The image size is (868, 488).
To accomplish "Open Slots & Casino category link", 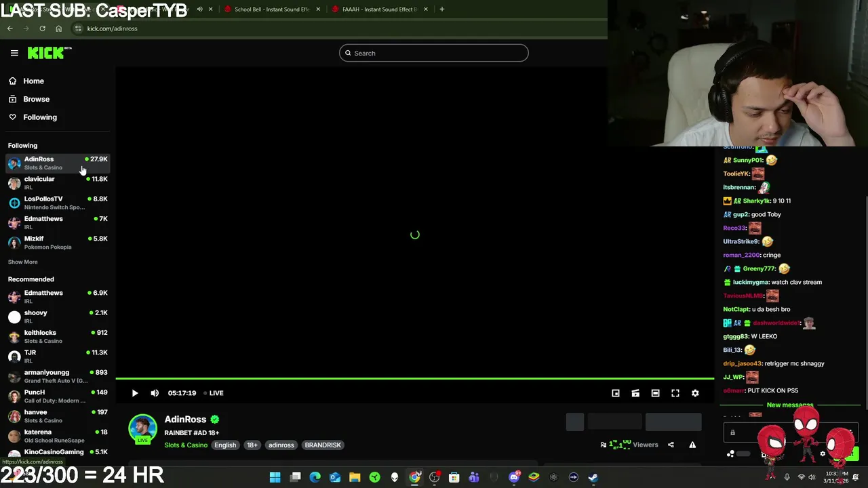I will click(186, 445).
